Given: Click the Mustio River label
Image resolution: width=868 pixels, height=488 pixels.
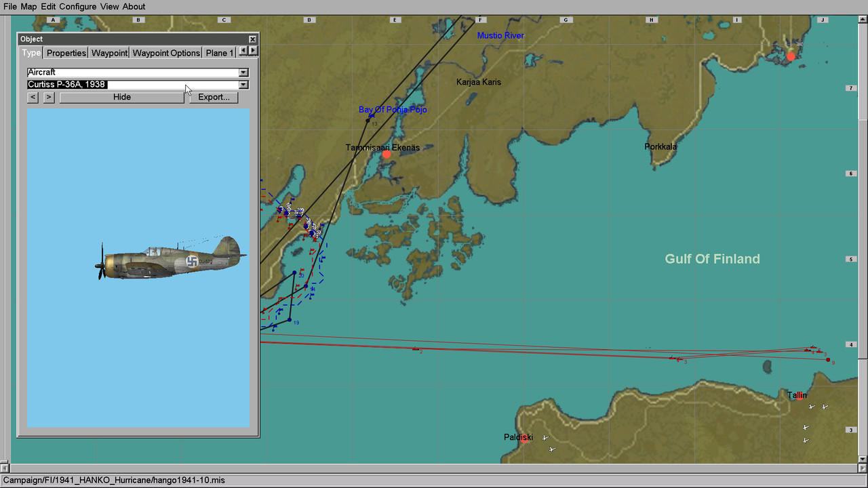Looking at the screenshot, I should (500, 35).
